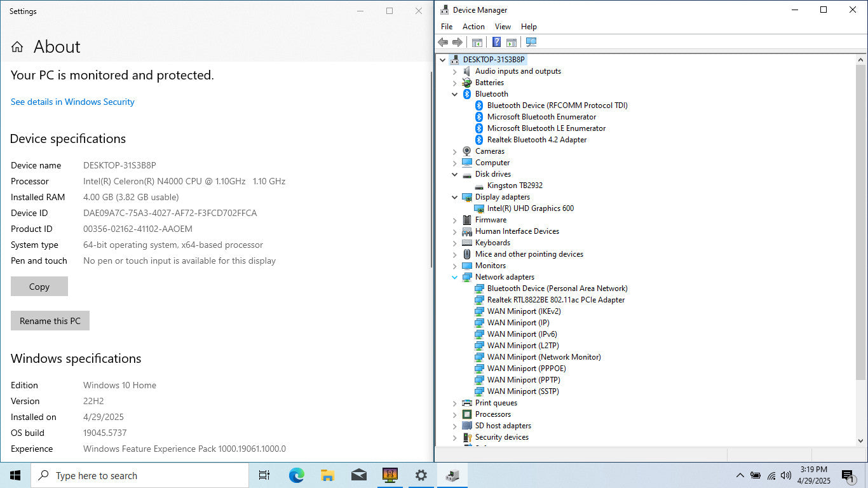Select the Realtek Bluetooth 4.2 Adapter device
Image resolution: width=868 pixels, height=488 pixels.
(x=536, y=140)
